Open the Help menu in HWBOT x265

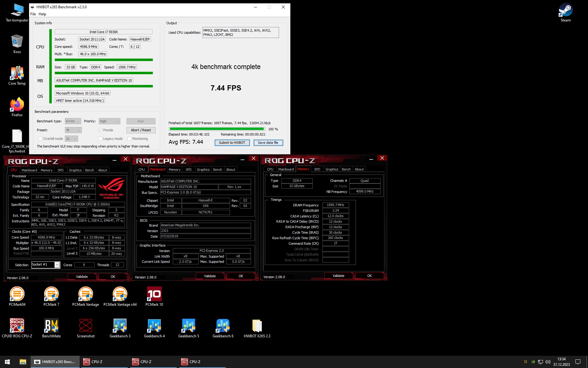(x=42, y=14)
